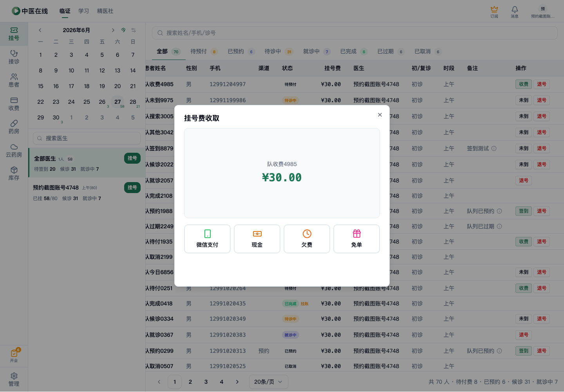
Task: Choose 微信支付 payment option
Action: tap(207, 239)
